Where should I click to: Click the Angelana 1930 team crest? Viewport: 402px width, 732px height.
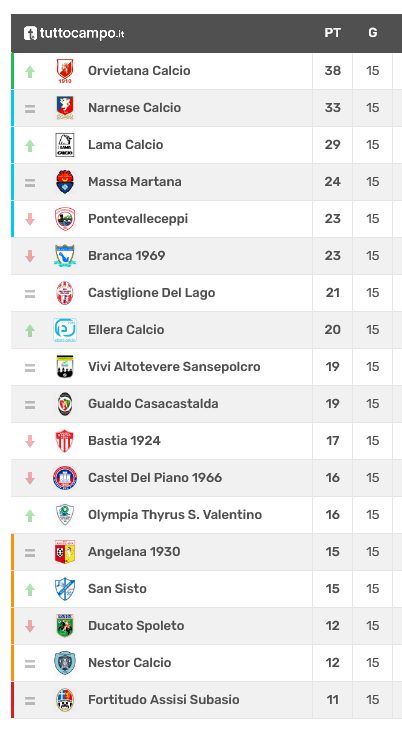click(x=65, y=552)
